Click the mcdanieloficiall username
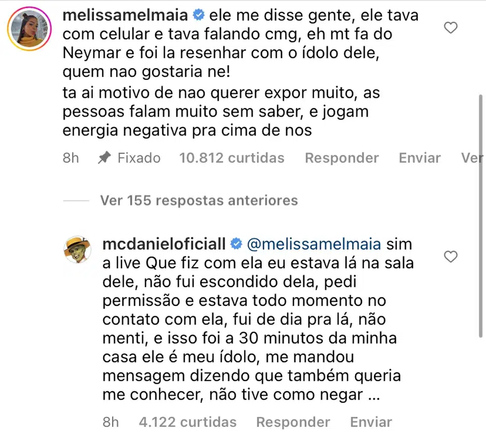Viewport: 486px width, 448px height. [164, 244]
